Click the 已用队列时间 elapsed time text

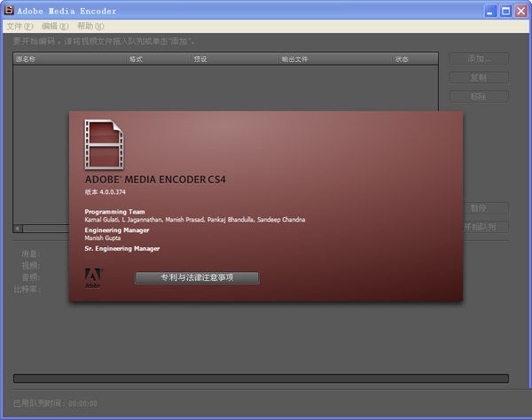[x=55, y=403]
